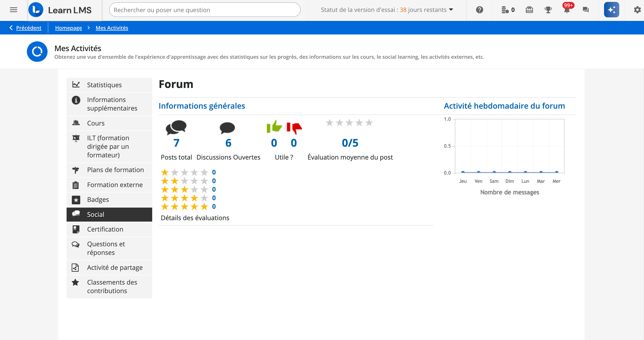Focus the search or ask question field
Image resolution: width=644 pixels, height=340 pixels.
205,10
